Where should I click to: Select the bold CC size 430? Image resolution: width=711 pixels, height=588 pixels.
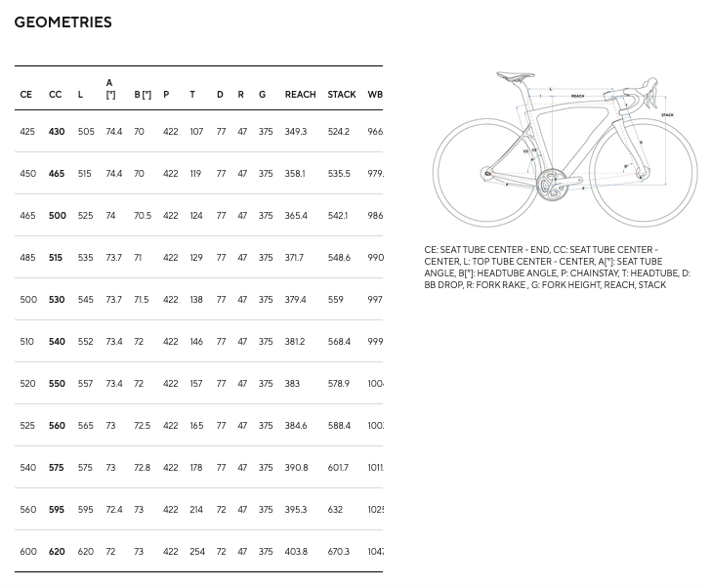point(57,132)
